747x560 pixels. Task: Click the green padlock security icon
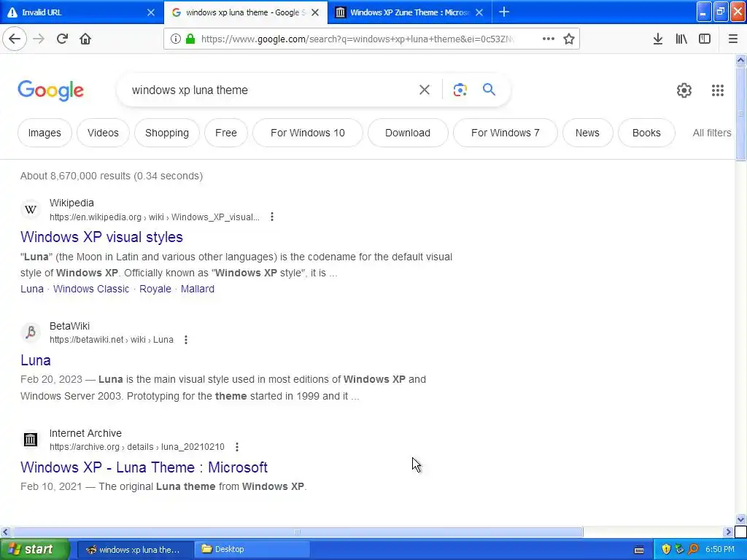click(x=190, y=39)
